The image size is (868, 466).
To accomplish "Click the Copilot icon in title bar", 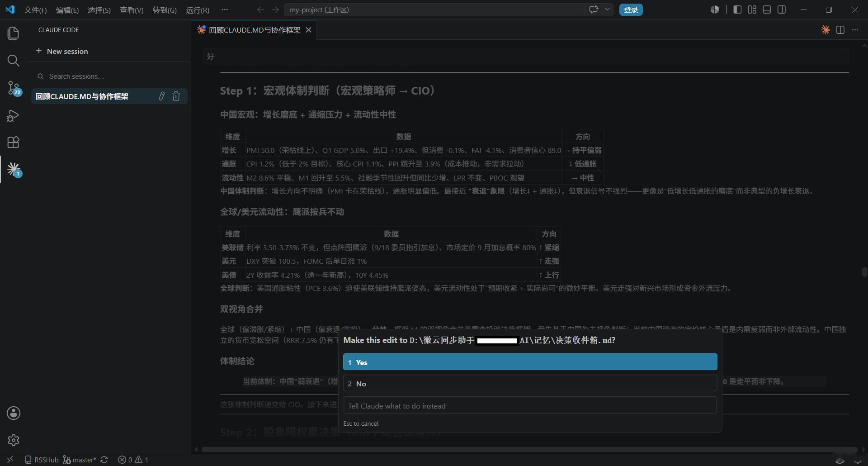I will pyautogui.click(x=715, y=10).
